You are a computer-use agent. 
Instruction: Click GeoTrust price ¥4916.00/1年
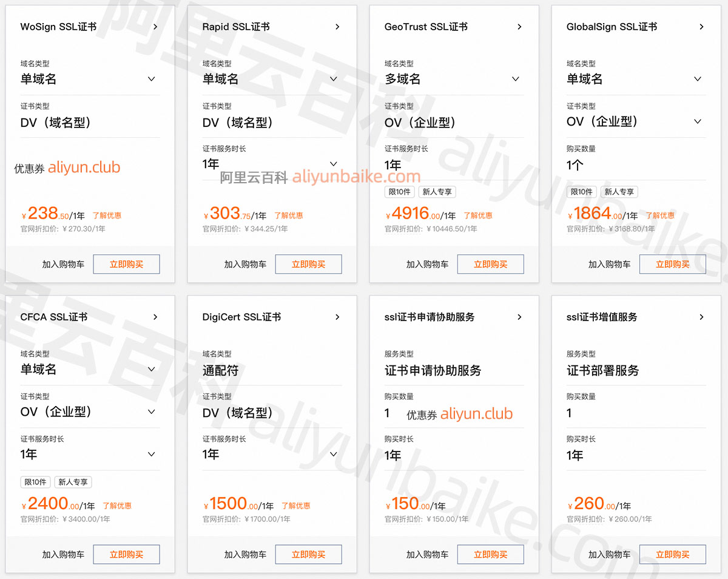coord(420,214)
